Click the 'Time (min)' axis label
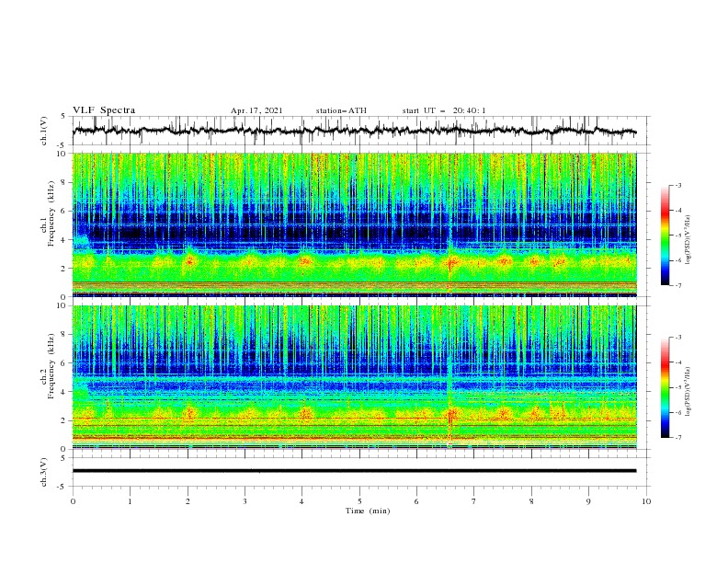This screenshot has height=563, width=728. (x=368, y=511)
